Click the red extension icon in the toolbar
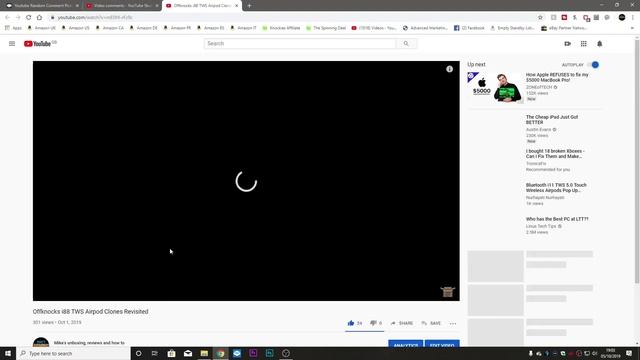640x360 pixels. [564, 18]
